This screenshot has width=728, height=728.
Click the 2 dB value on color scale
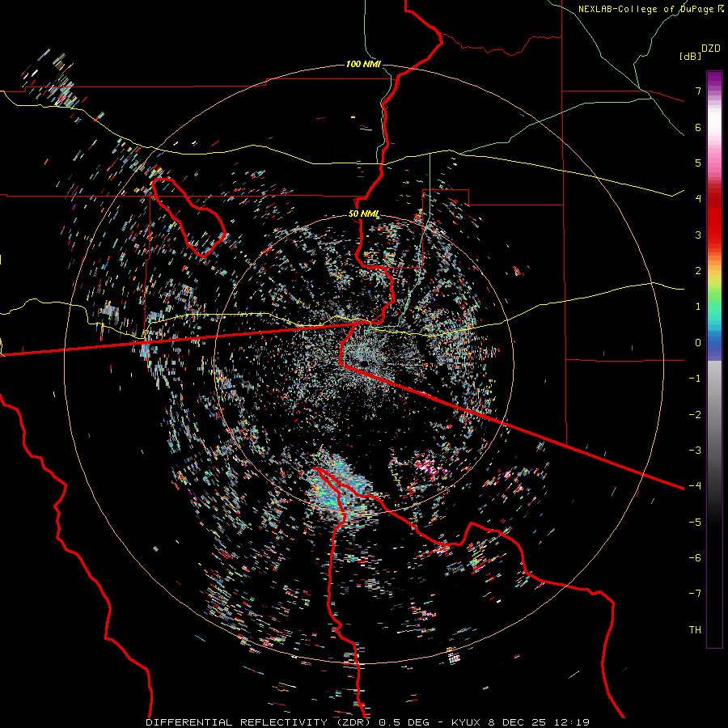pyautogui.click(x=698, y=271)
